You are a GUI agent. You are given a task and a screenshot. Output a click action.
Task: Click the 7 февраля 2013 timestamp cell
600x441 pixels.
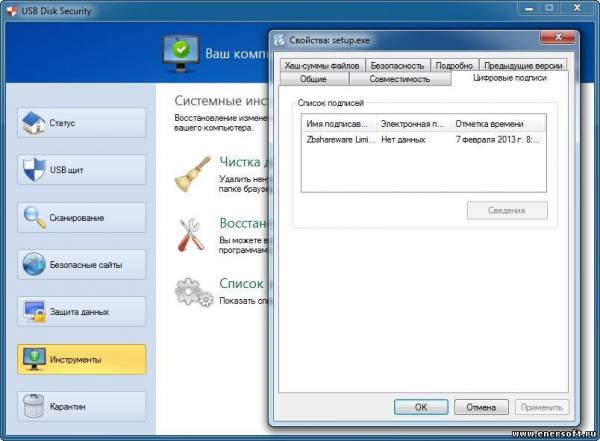click(497, 140)
